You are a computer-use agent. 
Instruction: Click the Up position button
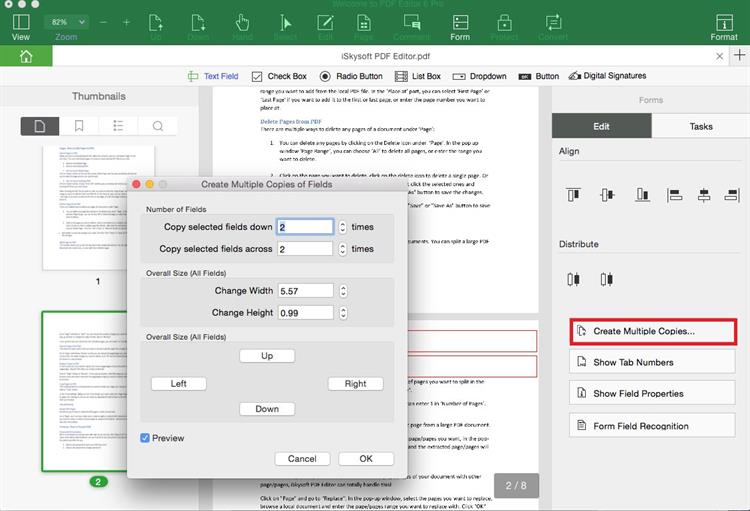267,356
